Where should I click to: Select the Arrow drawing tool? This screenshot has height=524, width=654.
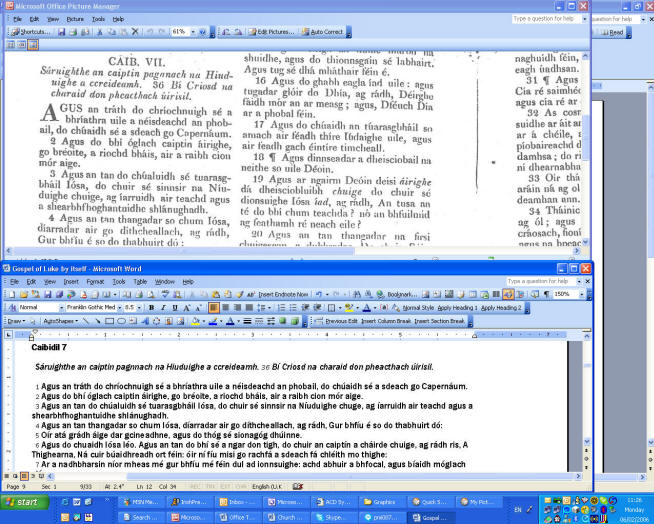pos(98,321)
